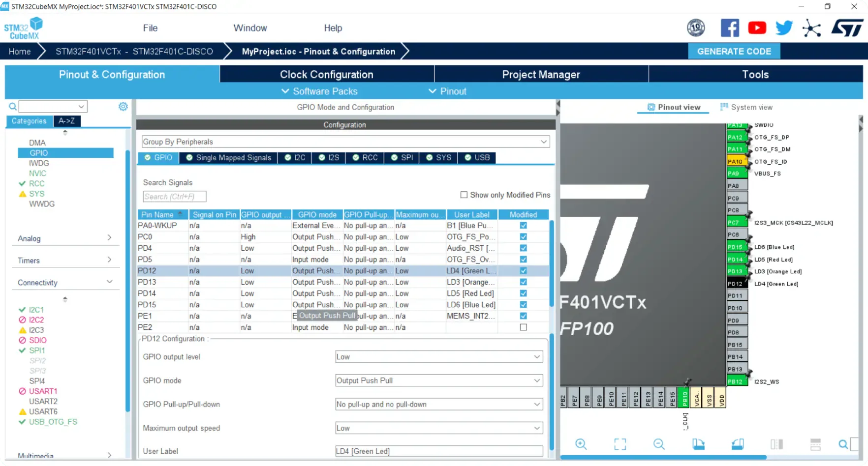
Task: Open the Single Mapped Signals tab
Action: 228,158
